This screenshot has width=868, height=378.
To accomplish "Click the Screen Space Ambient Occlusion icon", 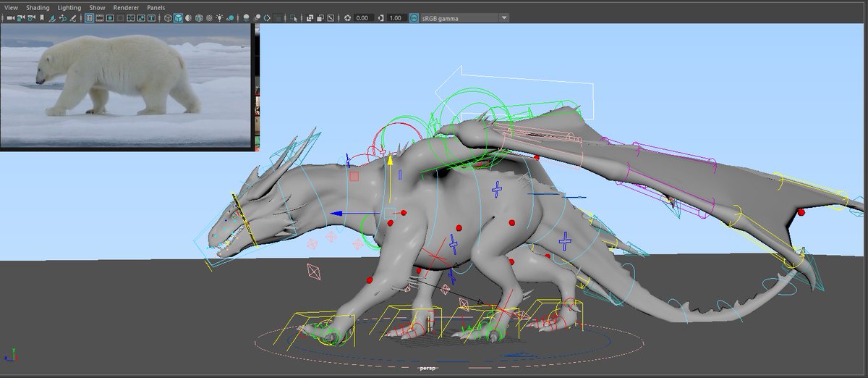I will coord(246,17).
